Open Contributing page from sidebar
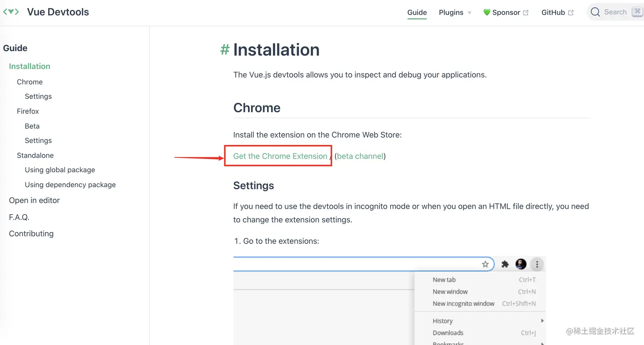The height and width of the screenshot is (345, 644). pos(31,234)
